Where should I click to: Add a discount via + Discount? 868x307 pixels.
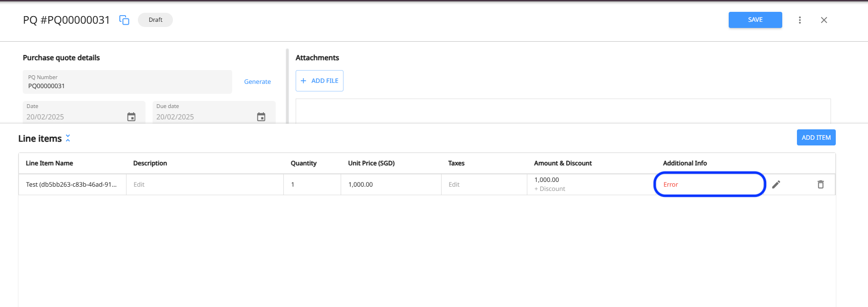[550, 189]
